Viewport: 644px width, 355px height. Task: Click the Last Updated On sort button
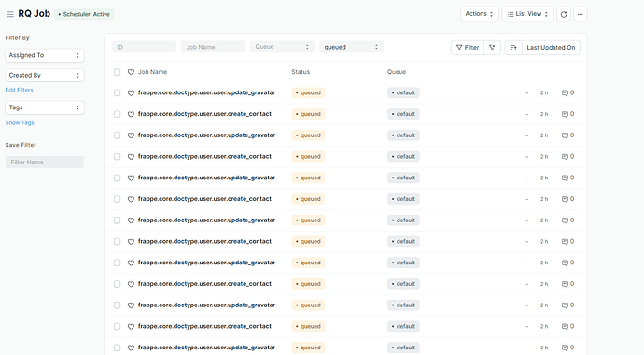551,48
